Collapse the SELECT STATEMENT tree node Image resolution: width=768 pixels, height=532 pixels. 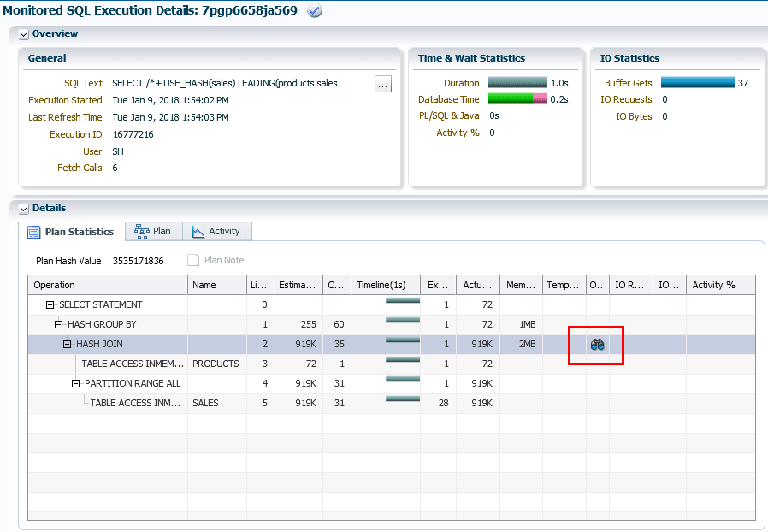coord(50,304)
